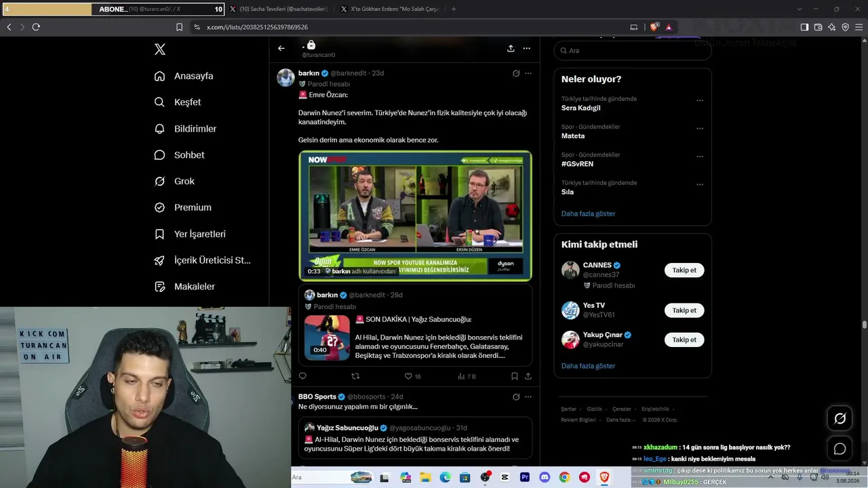Image resolution: width=868 pixels, height=488 pixels.
Task: Open Discord from the taskbar
Action: pyautogui.click(x=545, y=478)
